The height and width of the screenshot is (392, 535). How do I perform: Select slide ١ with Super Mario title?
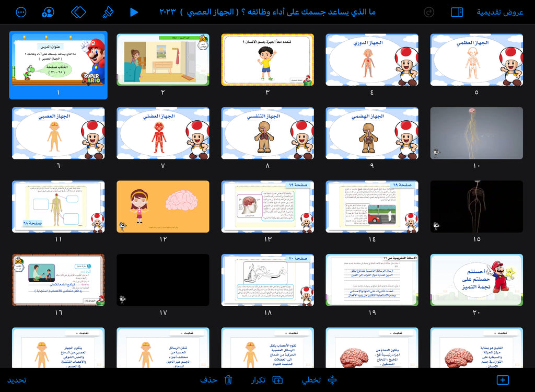click(59, 60)
